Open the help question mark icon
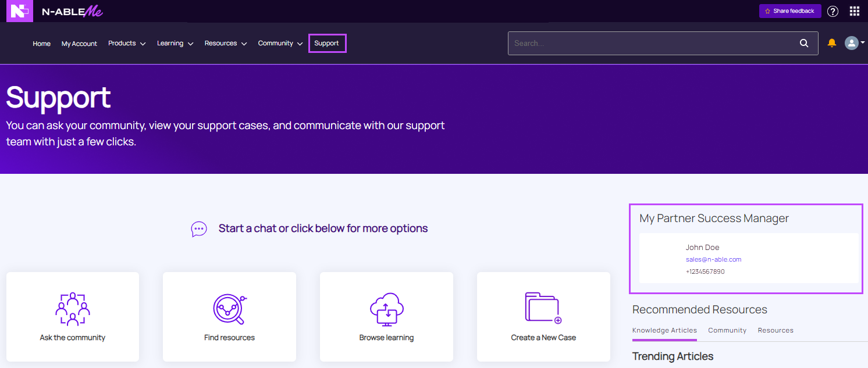 click(x=833, y=11)
